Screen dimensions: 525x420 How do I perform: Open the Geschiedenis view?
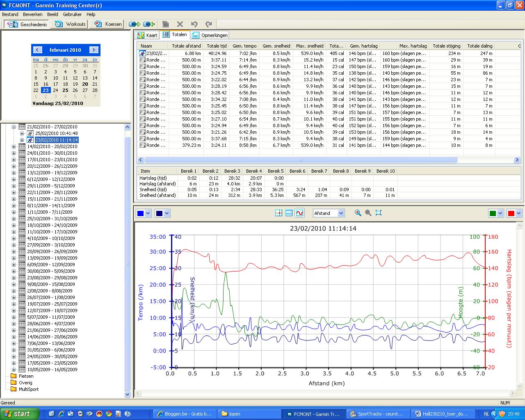click(27, 24)
